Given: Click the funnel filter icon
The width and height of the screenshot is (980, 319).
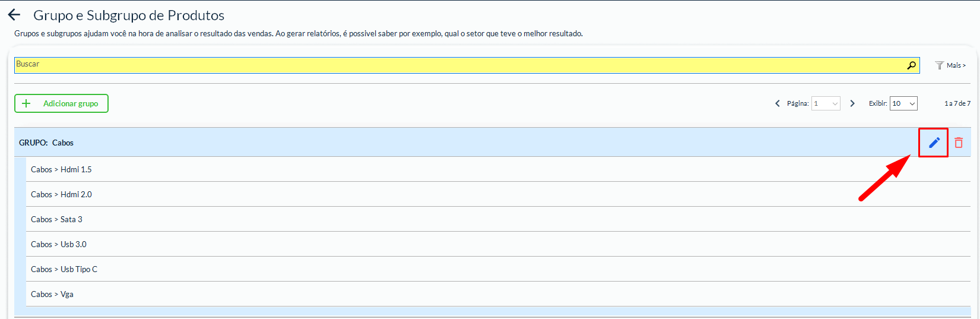Looking at the screenshot, I should point(939,65).
